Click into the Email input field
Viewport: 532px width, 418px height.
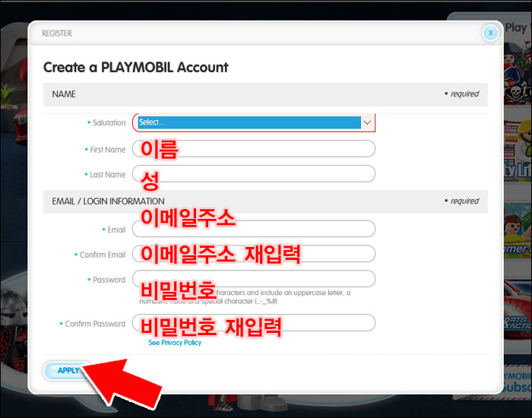254,229
